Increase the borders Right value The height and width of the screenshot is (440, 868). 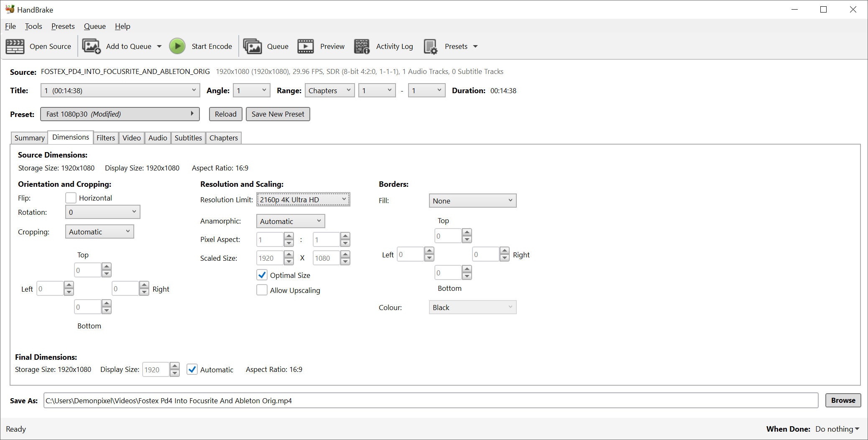coord(505,251)
